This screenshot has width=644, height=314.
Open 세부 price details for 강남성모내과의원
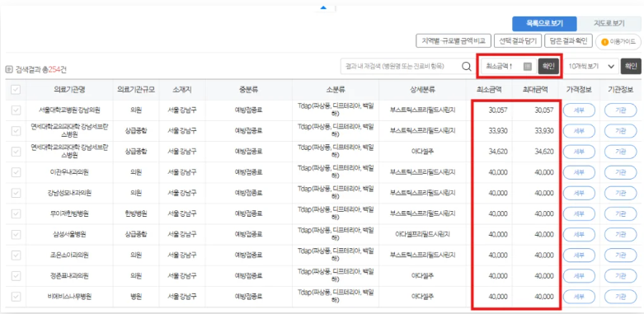click(579, 194)
